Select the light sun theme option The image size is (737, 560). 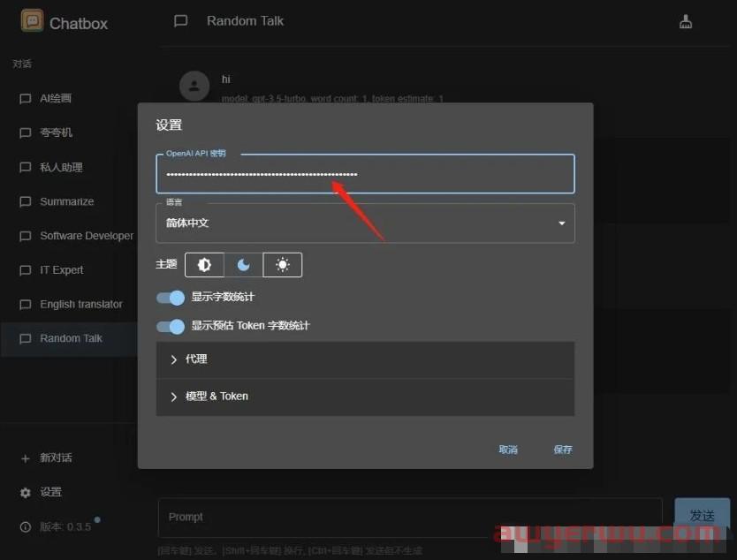(283, 265)
